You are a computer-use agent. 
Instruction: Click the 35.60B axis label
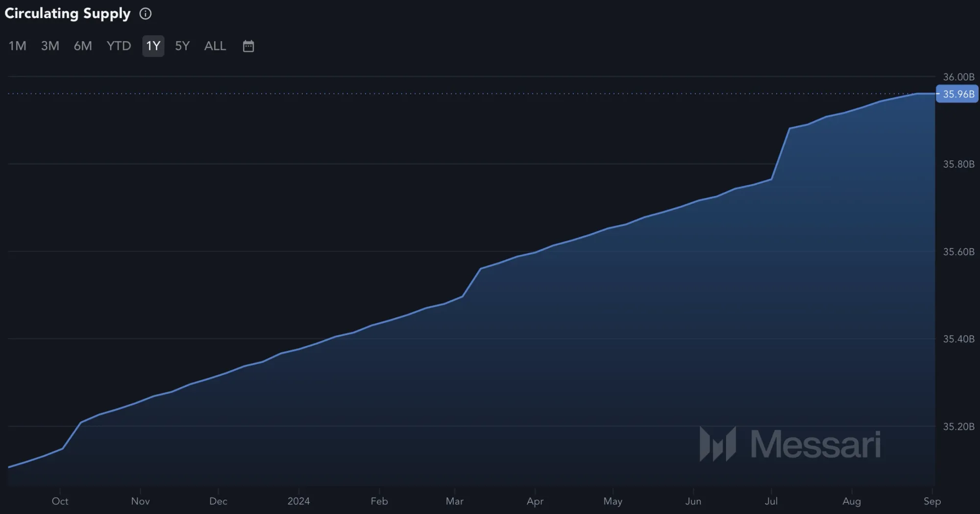[958, 252]
